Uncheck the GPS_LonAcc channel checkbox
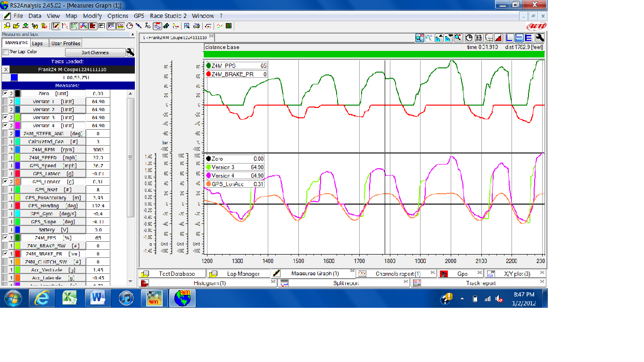 5,181
